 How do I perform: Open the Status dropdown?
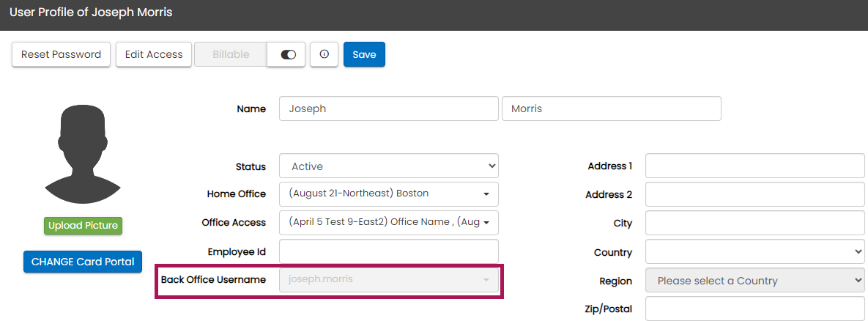388,166
